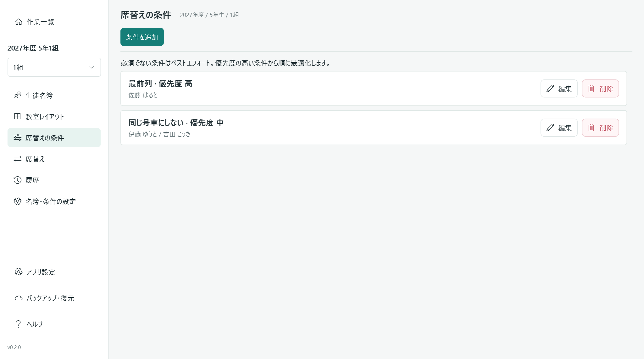The width and height of the screenshot is (644, 359).
Task: Click 編集 text for 伊藤 ゆうと condition
Action: [x=565, y=128]
